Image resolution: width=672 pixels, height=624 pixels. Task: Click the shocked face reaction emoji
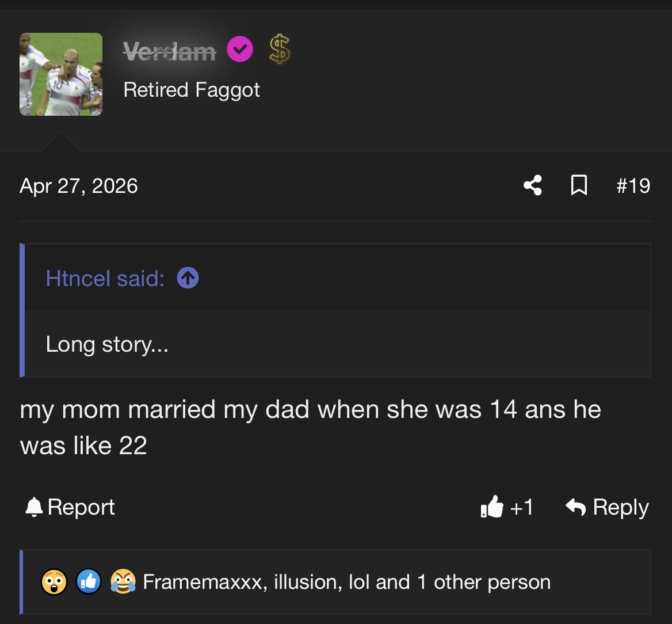tap(54, 582)
